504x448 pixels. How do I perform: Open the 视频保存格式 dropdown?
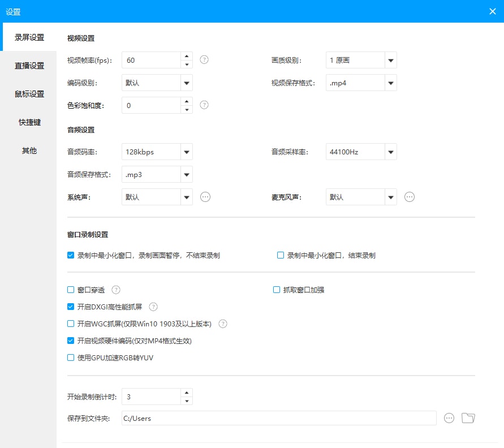click(x=390, y=83)
